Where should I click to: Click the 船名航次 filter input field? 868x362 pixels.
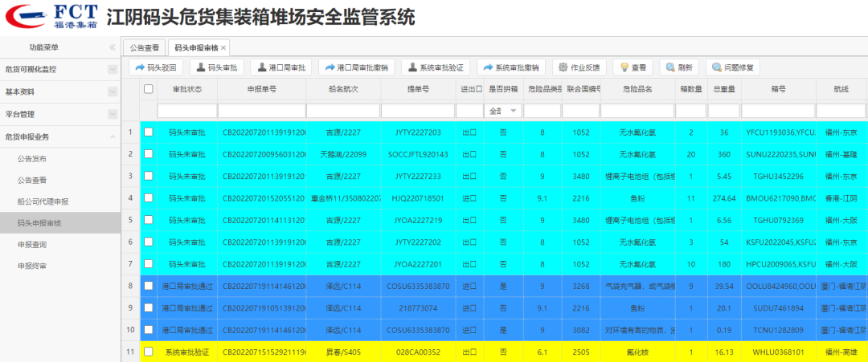[x=343, y=111]
